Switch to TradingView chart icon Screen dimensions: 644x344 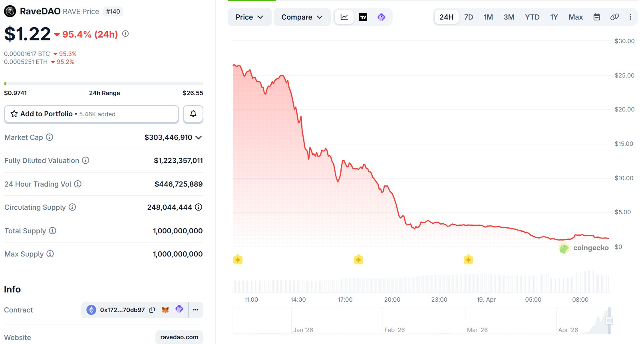coord(363,17)
